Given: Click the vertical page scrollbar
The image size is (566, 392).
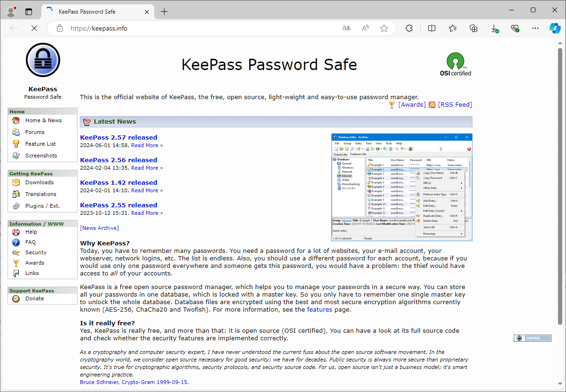Looking at the screenshot, I should pyautogui.click(x=560, y=186).
